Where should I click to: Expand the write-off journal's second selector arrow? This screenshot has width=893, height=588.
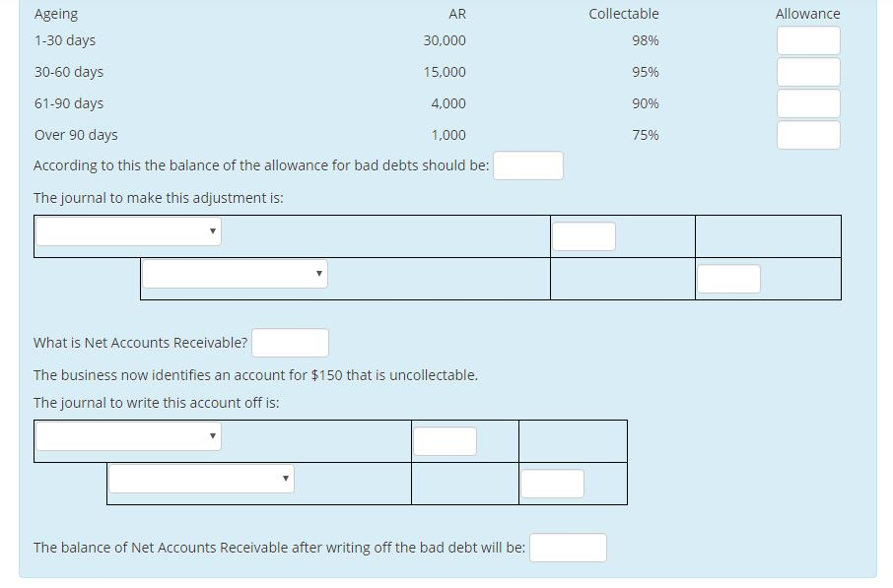click(x=287, y=478)
